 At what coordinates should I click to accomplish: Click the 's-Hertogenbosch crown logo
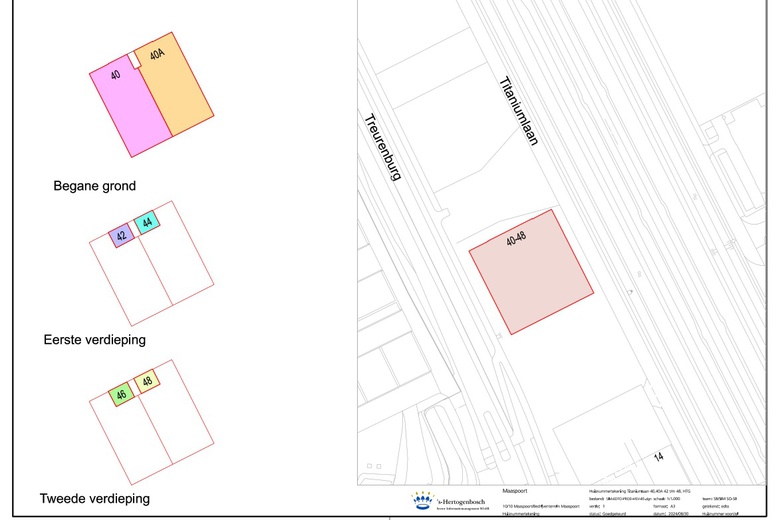(x=424, y=501)
